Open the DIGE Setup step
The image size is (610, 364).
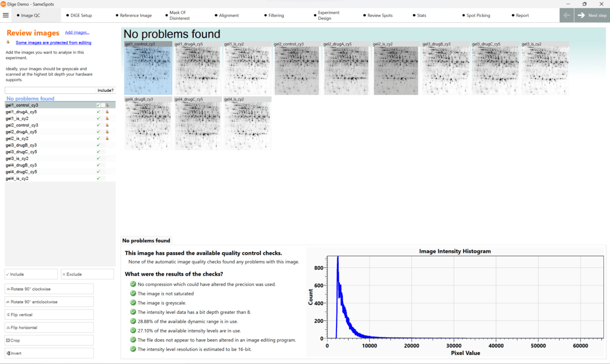81,16
